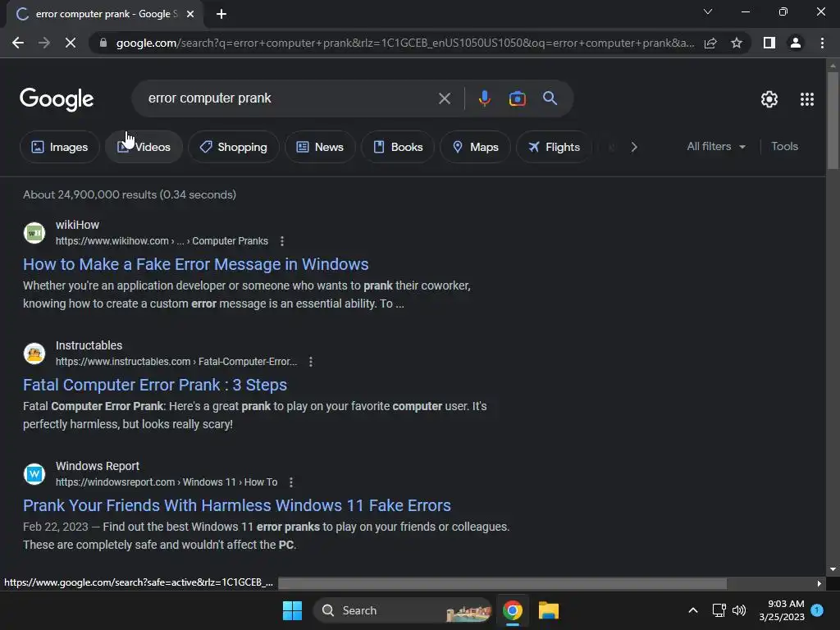Open the search Tools options

[784, 146]
